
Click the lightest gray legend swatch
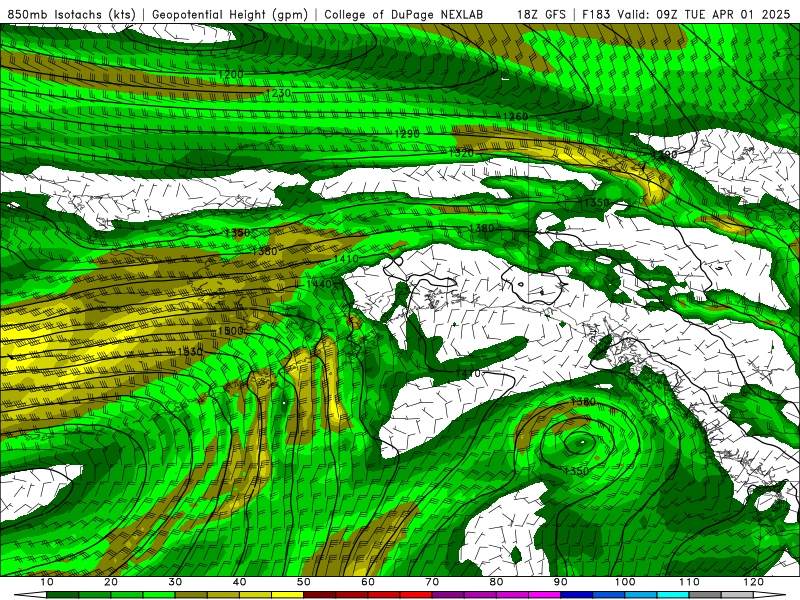(x=737, y=595)
